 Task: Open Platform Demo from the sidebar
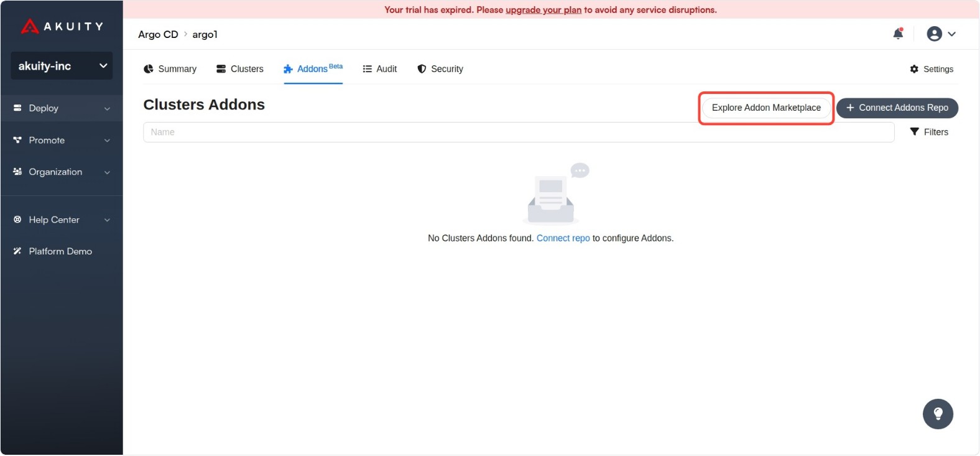point(62,251)
